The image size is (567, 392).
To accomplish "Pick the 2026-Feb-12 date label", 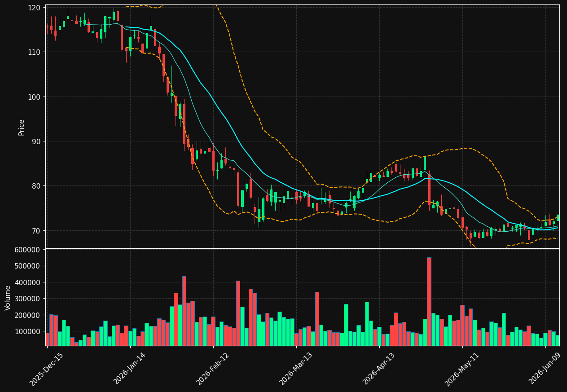I will click(213, 369).
